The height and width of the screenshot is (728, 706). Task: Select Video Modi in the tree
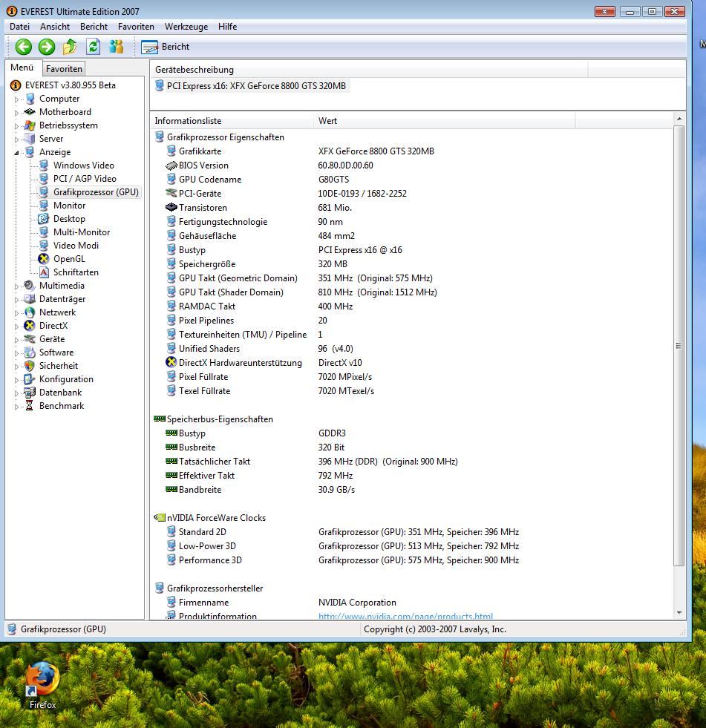pos(76,246)
